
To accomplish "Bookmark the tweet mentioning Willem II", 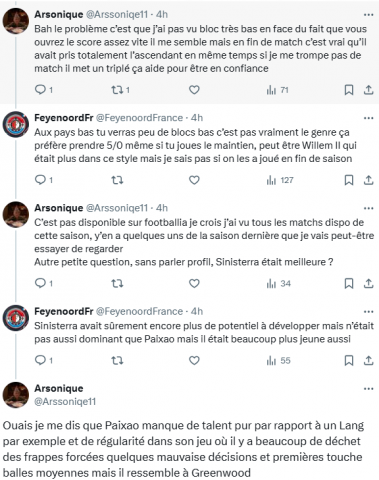I will point(349,180).
